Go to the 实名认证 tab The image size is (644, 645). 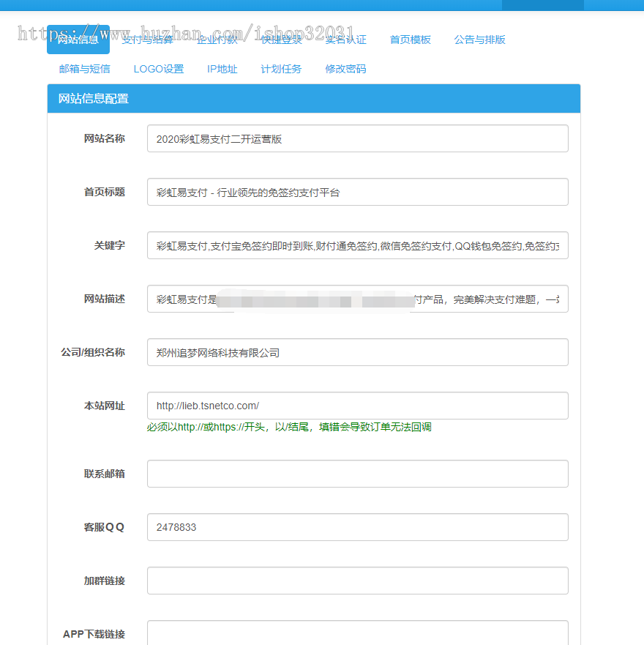344,40
